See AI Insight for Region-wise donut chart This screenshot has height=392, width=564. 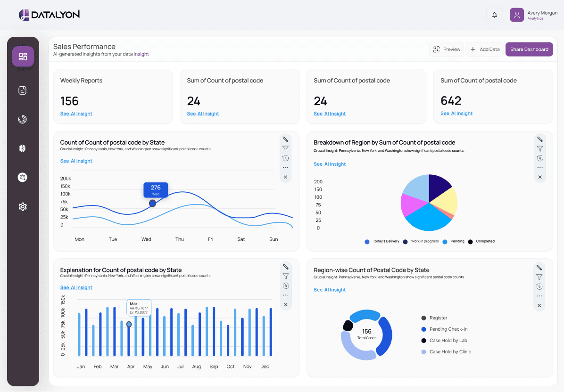pos(330,290)
